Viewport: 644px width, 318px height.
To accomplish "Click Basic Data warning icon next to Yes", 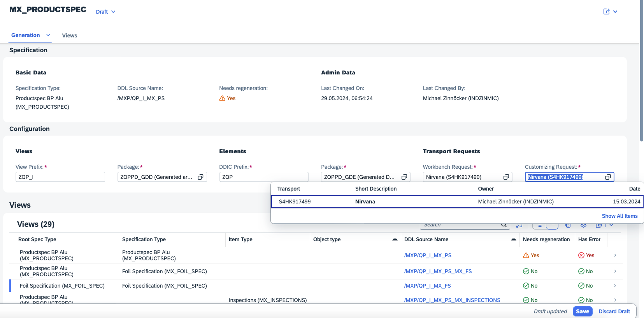I will point(222,98).
